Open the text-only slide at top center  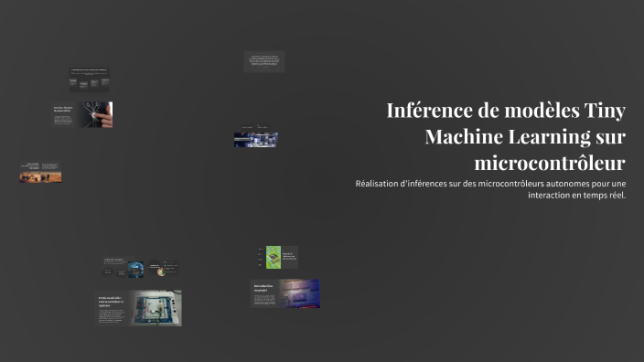[x=264, y=61]
